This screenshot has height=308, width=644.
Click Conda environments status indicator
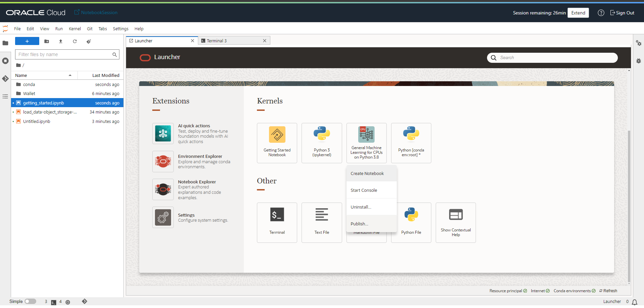[x=575, y=291]
